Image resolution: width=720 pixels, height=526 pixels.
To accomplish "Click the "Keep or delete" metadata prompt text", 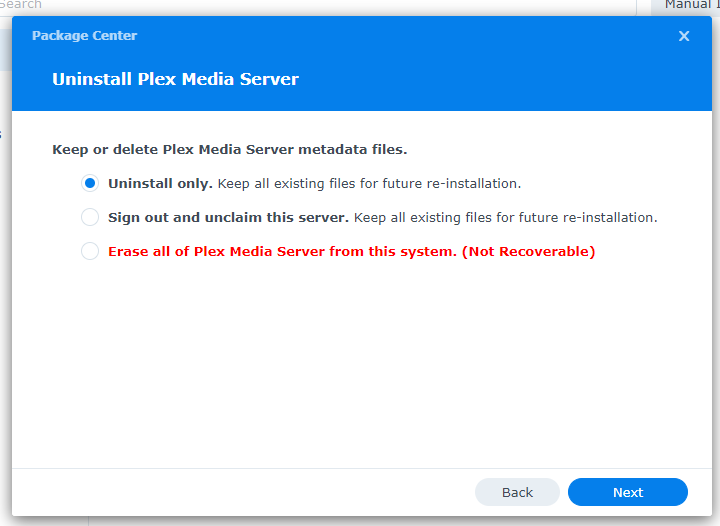I will pyautogui.click(x=229, y=150).
